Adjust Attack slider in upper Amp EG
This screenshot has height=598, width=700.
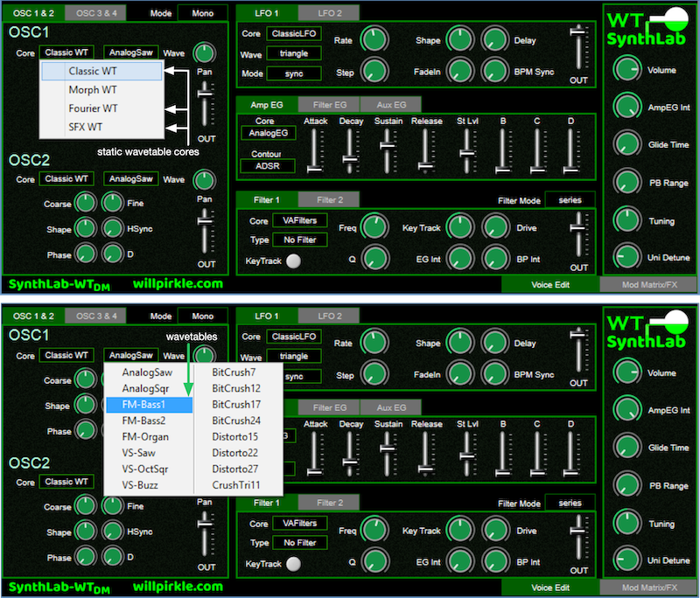(315, 150)
